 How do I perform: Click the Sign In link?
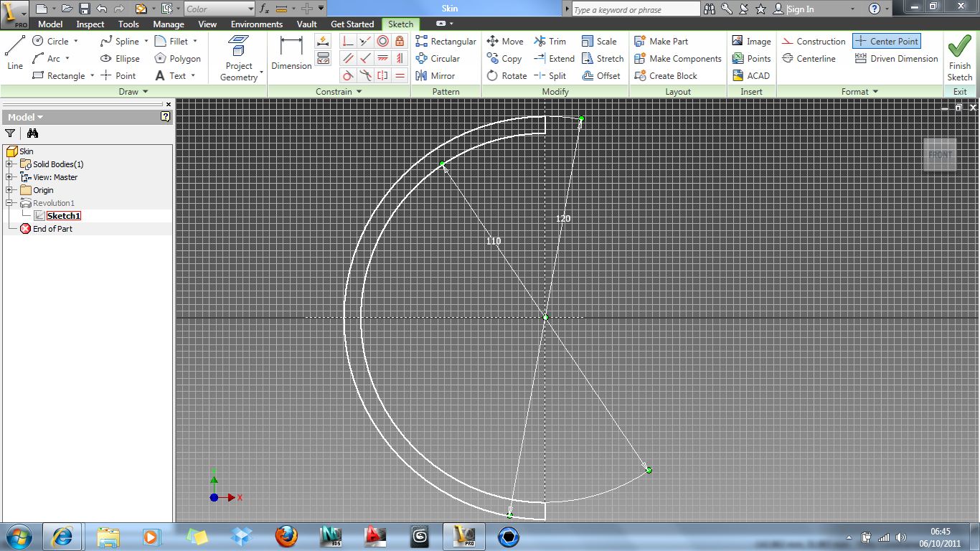(x=801, y=9)
